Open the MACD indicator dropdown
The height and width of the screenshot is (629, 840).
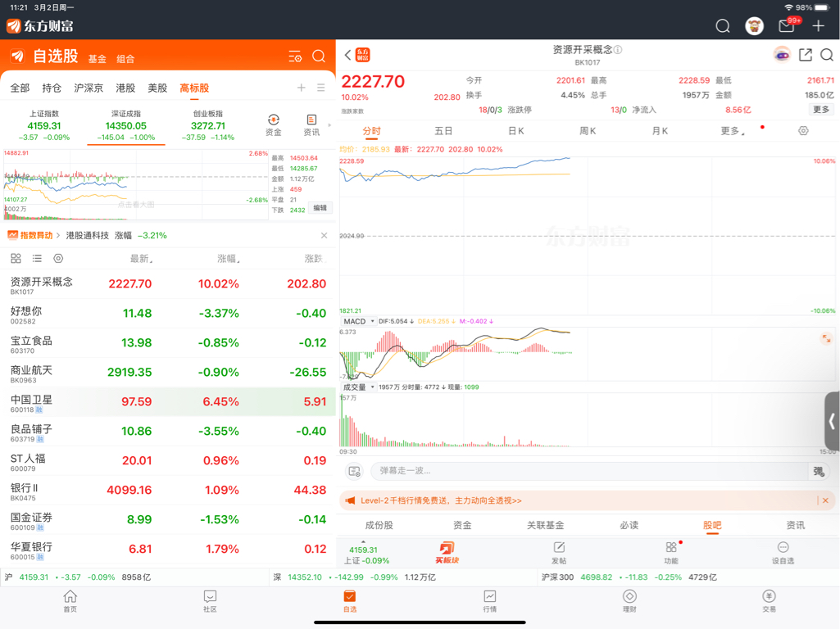pos(358,321)
